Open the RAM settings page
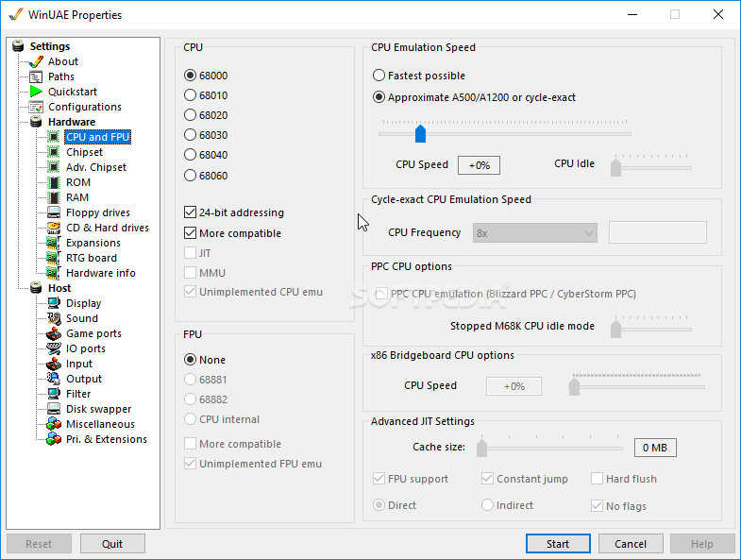The image size is (741, 560). 77,197
